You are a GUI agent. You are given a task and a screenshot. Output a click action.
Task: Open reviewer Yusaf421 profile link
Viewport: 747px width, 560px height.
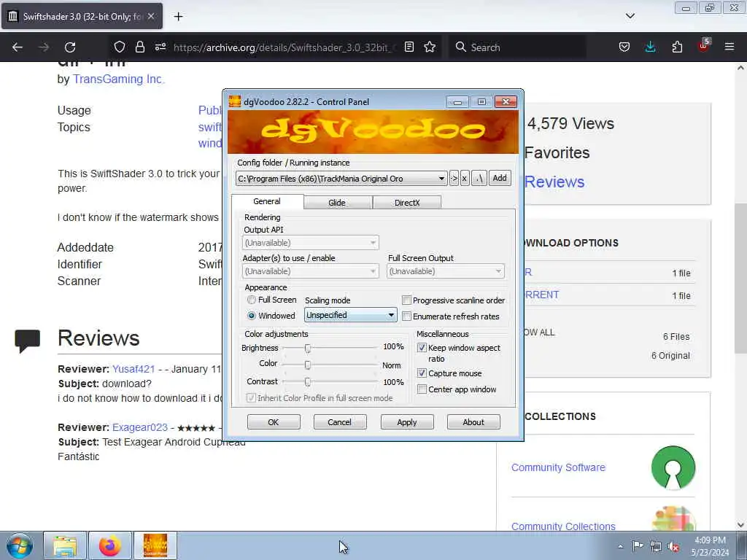(133, 369)
